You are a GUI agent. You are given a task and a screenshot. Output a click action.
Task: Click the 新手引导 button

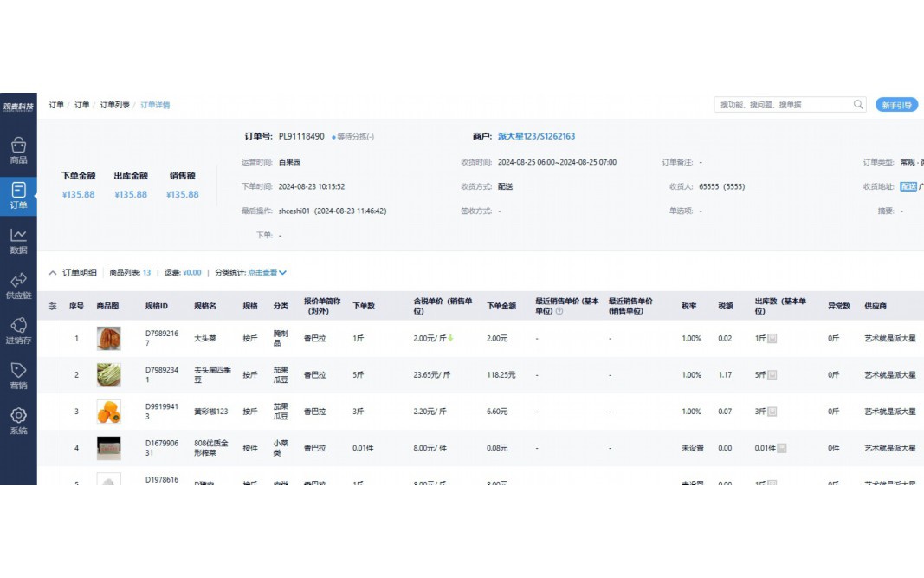click(x=896, y=105)
